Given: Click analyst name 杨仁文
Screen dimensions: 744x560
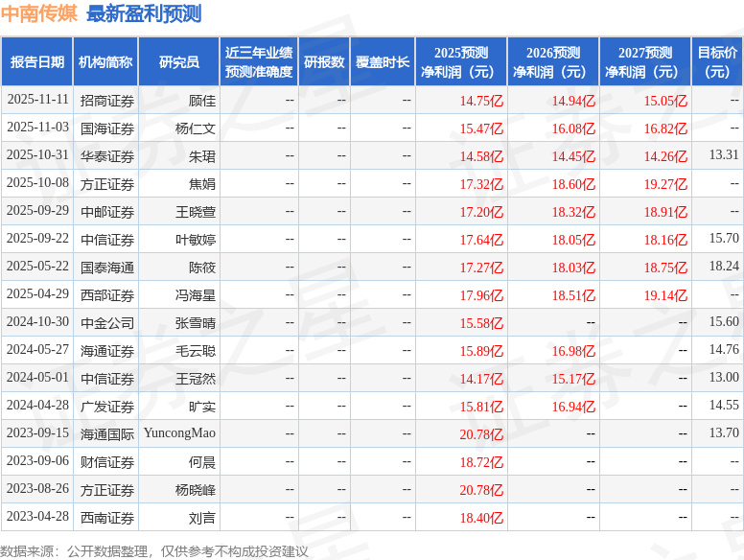Looking at the screenshot, I should (x=196, y=128).
